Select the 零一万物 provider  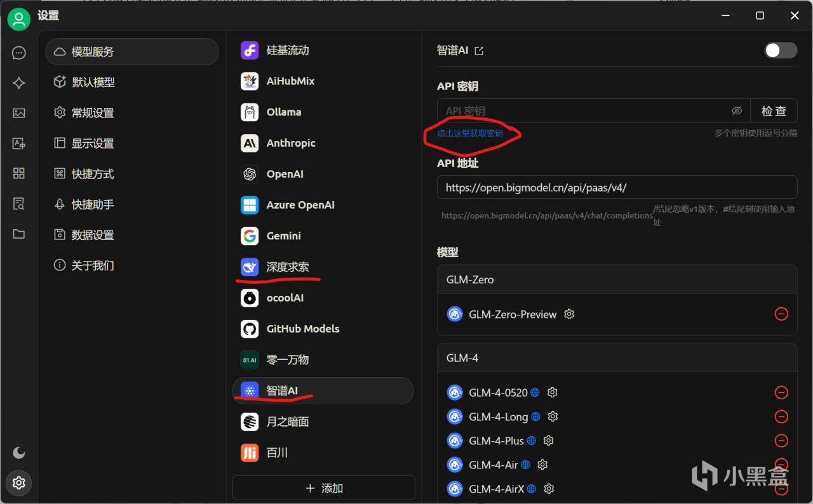click(323, 359)
